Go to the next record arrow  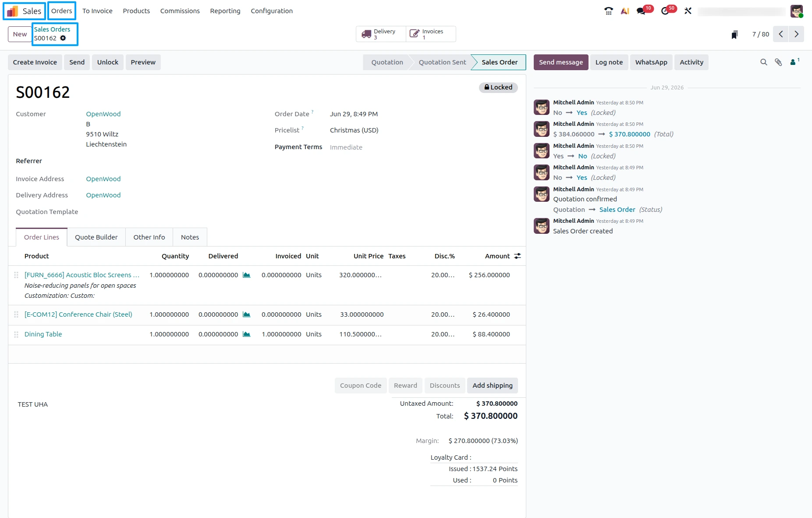click(x=796, y=34)
